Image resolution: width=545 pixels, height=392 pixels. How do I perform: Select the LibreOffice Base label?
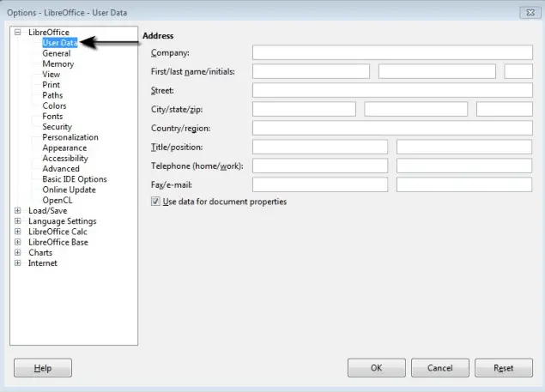(58, 242)
